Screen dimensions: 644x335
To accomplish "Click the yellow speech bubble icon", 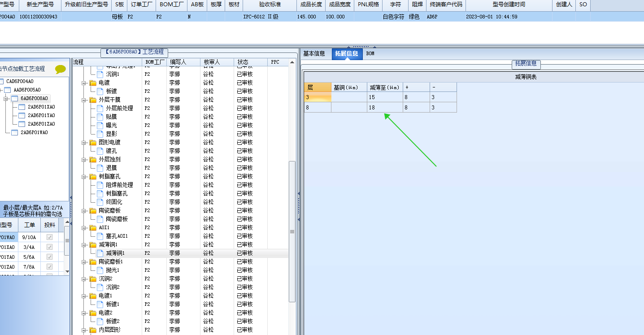I will 60,69.
